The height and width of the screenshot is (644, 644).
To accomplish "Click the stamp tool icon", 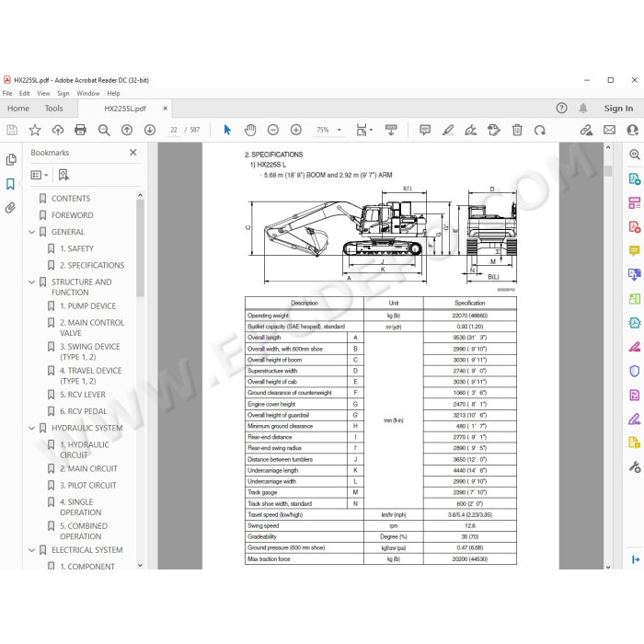I will 494,131.
